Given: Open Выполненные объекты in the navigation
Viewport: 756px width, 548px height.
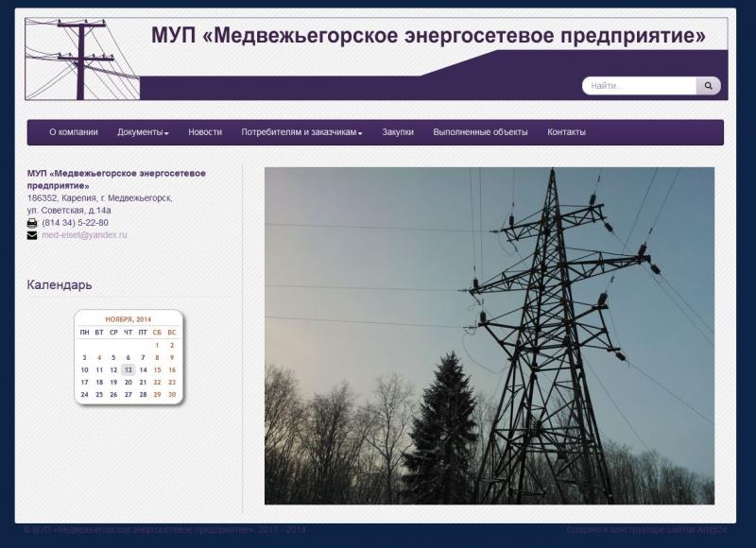Looking at the screenshot, I should [480, 132].
